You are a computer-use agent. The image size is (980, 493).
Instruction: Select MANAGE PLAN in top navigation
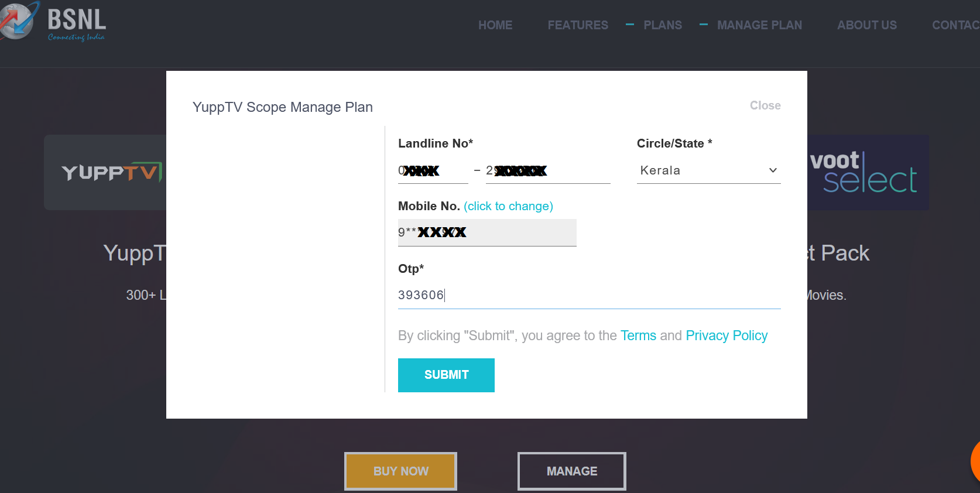point(759,25)
